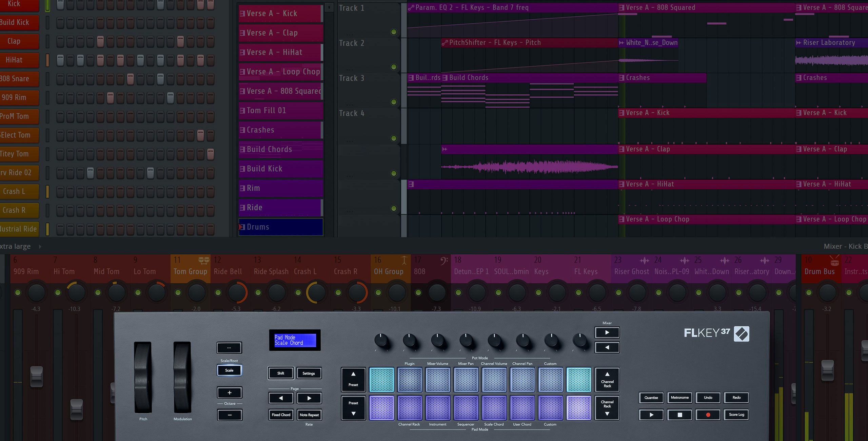Select the Tom Fill 01 pattern

(281, 111)
